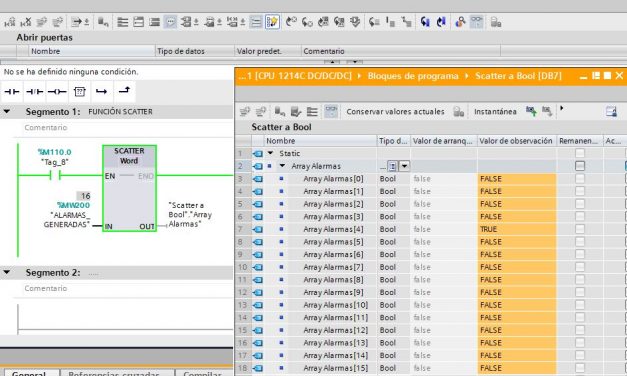Screen dimensions: 627x376
Task: Toggle Remanencia checkbox on Static row
Action: [580, 153]
